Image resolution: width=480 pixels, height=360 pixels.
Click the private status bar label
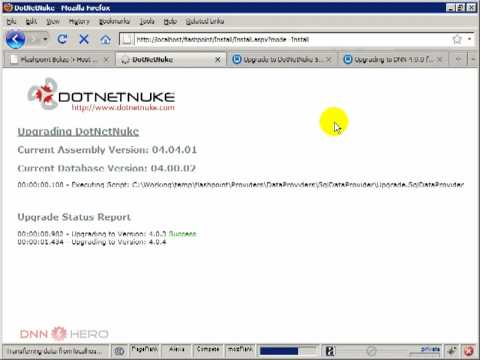click(x=430, y=349)
